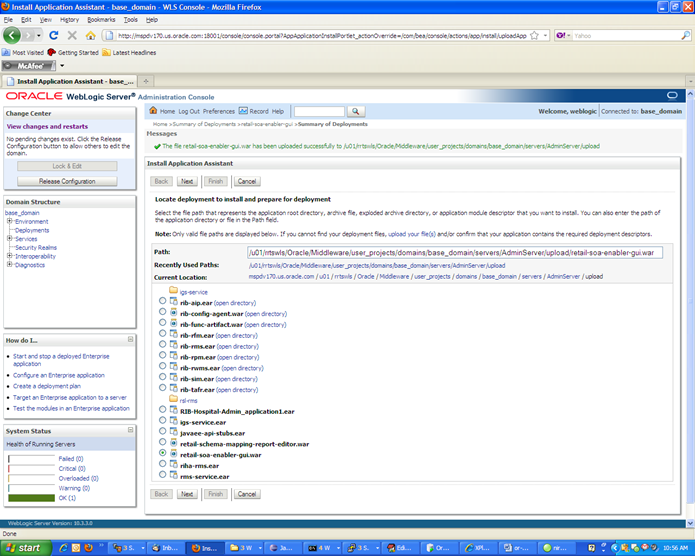Image resolution: width=696 pixels, height=557 pixels.
Task: Select the javaee-api-stubs.ear radio button
Action: (x=162, y=431)
